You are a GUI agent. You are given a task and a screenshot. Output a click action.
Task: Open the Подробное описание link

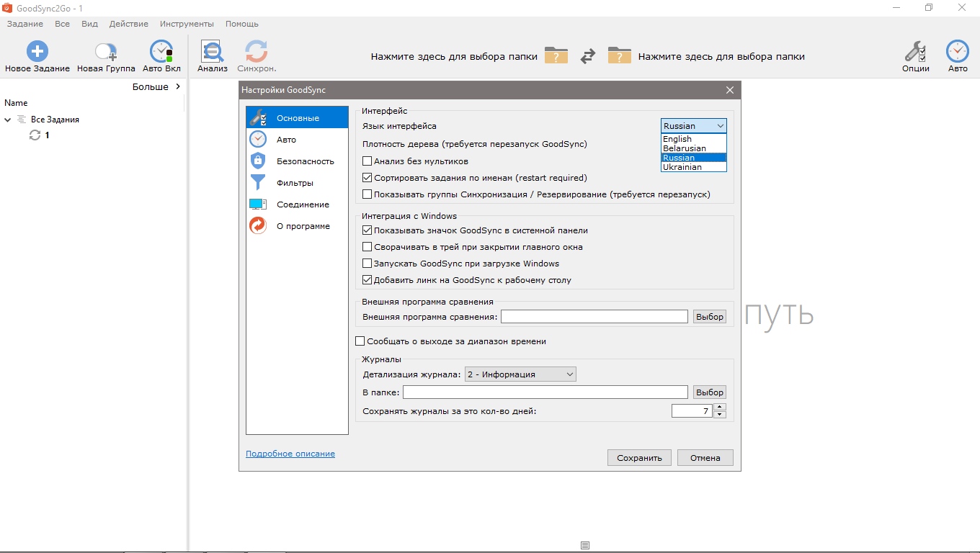pos(290,454)
